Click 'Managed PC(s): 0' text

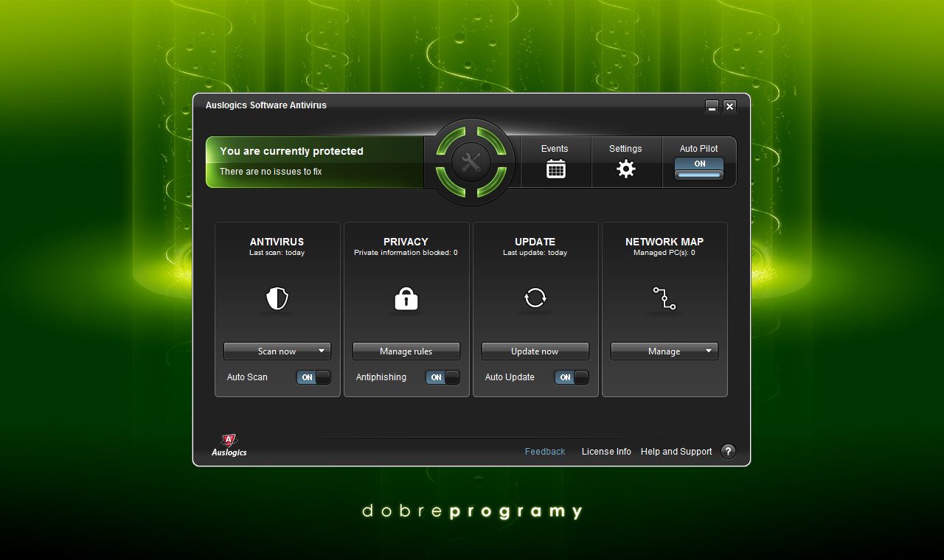pyautogui.click(x=664, y=253)
